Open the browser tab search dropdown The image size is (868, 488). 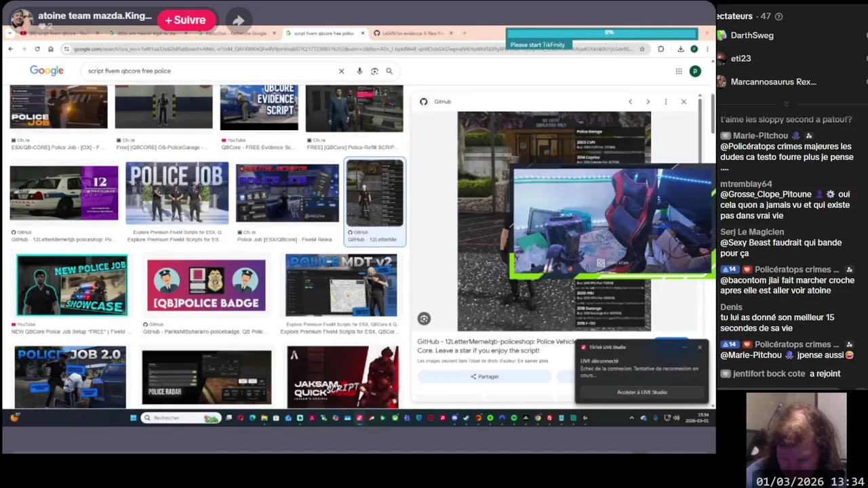[x=9, y=33]
